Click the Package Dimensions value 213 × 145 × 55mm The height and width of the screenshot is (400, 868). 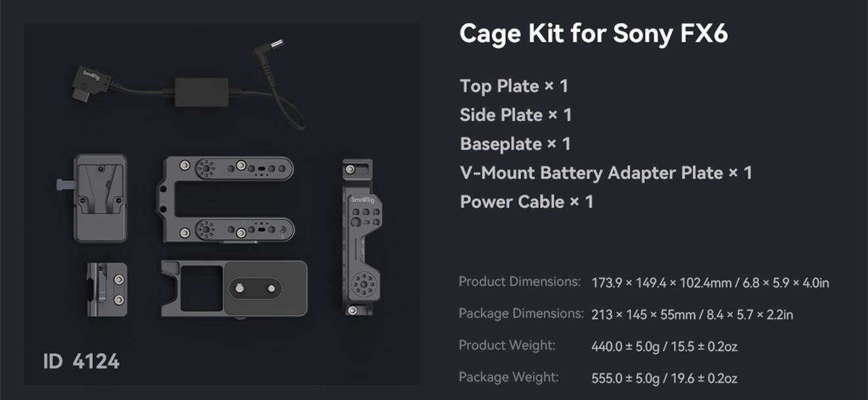(x=644, y=315)
